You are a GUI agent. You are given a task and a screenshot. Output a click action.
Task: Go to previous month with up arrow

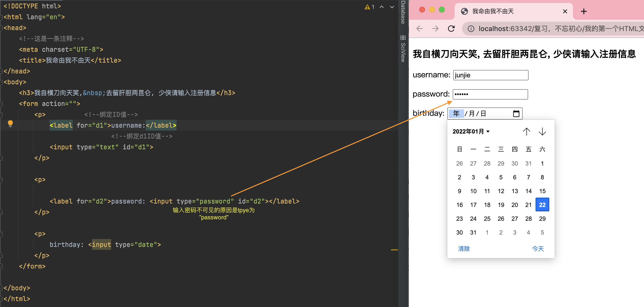pos(526,131)
